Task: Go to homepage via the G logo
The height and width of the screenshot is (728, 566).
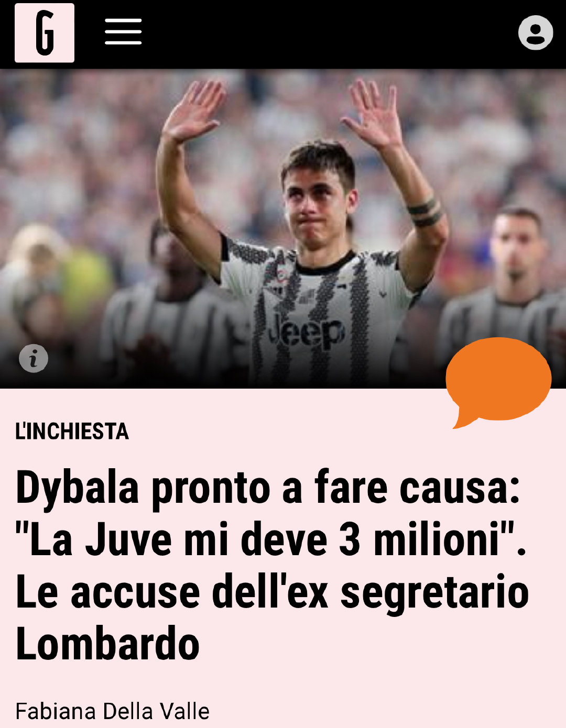Action: (x=45, y=33)
